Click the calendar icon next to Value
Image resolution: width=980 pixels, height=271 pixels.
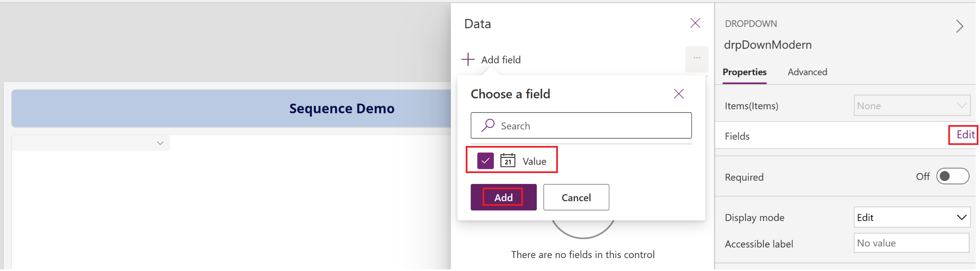508,161
